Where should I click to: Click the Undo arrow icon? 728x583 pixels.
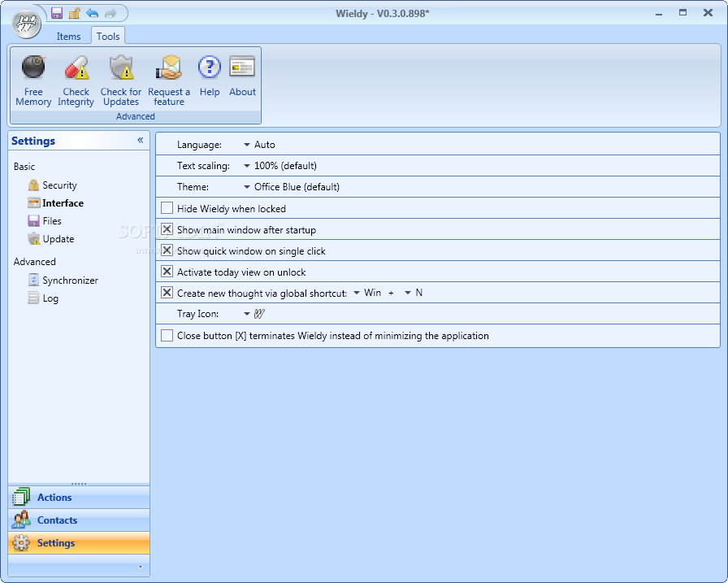93,13
